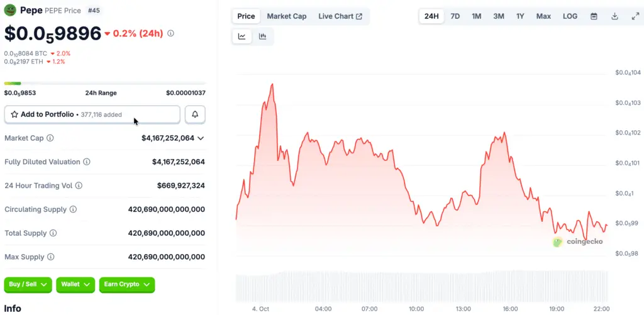Click info icon beside Circulating Supply

coord(73,209)
